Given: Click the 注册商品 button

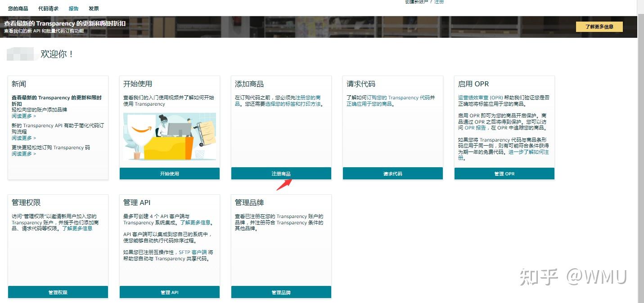Looking at the screenshot, I should (281, 173).
